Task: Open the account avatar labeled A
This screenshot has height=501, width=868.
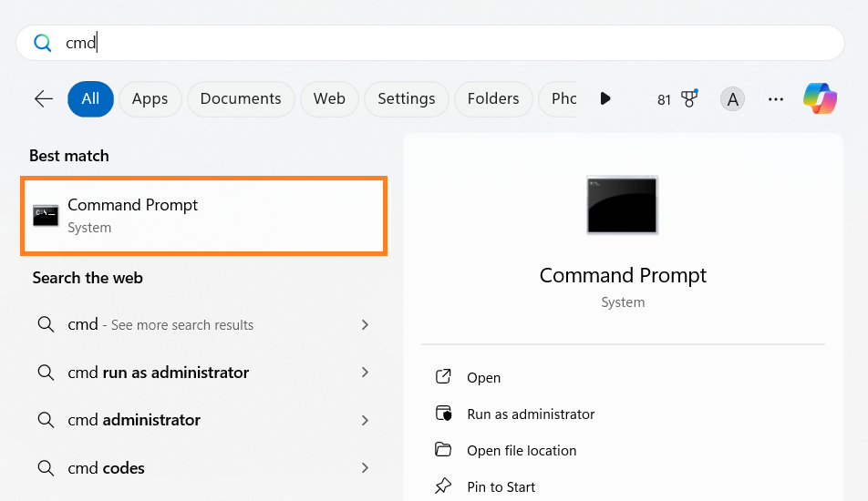Action: coord(732,99)
